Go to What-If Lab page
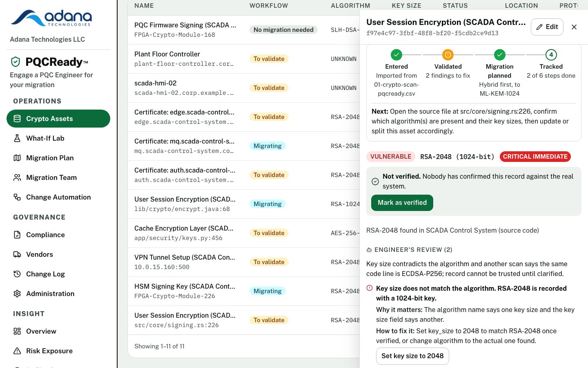The width and height of the screenshot is (588, 368). [58, 138]
